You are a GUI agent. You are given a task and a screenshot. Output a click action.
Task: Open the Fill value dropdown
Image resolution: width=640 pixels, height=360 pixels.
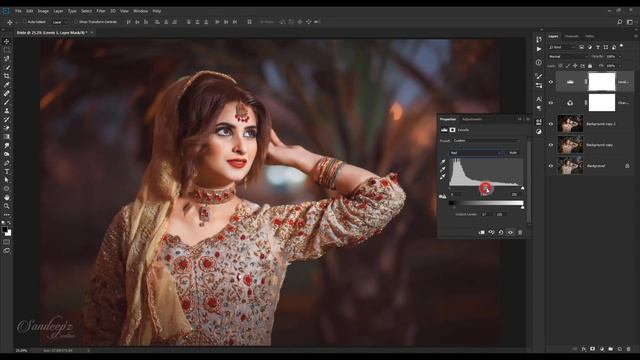point(620,66)
